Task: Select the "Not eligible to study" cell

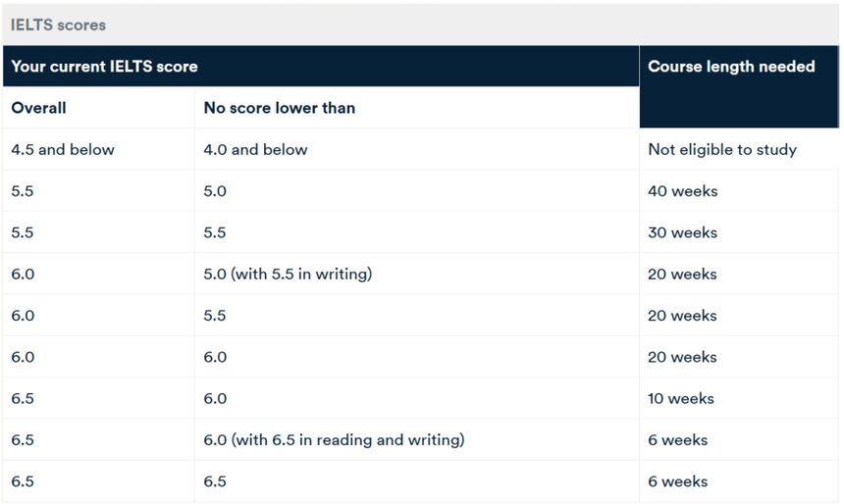Action: point(722,150)
